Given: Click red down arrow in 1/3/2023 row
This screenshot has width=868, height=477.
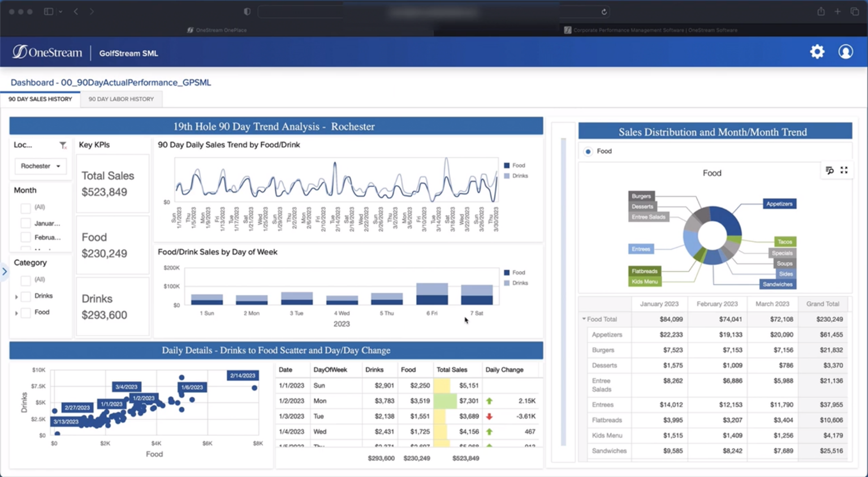Looking at the screenshot, I should (x=489, y=416).
